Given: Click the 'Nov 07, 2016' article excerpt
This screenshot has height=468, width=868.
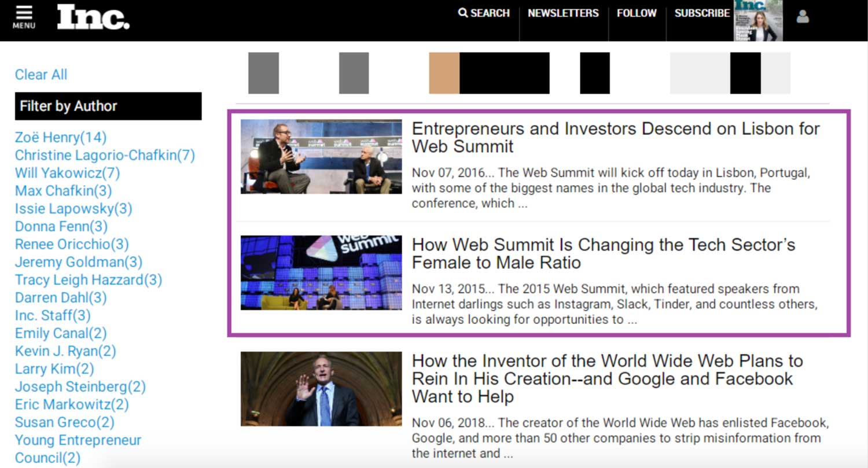Looking at the screenshot, I should (611, 188).
